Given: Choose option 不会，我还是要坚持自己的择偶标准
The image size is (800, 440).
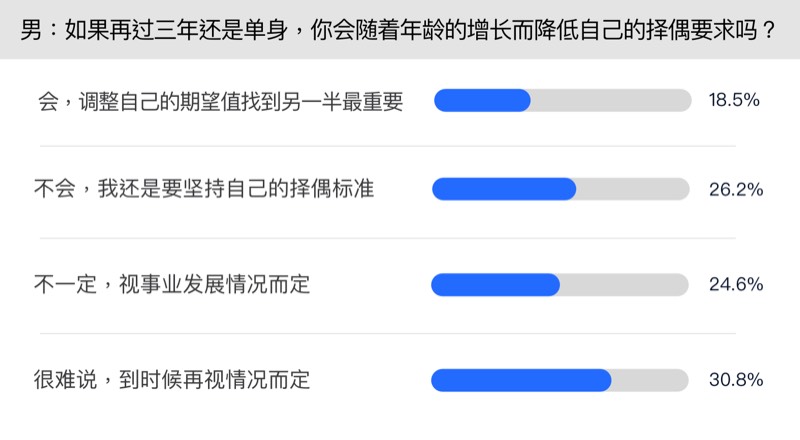Looking at the screenshot, I should point(204,189).
